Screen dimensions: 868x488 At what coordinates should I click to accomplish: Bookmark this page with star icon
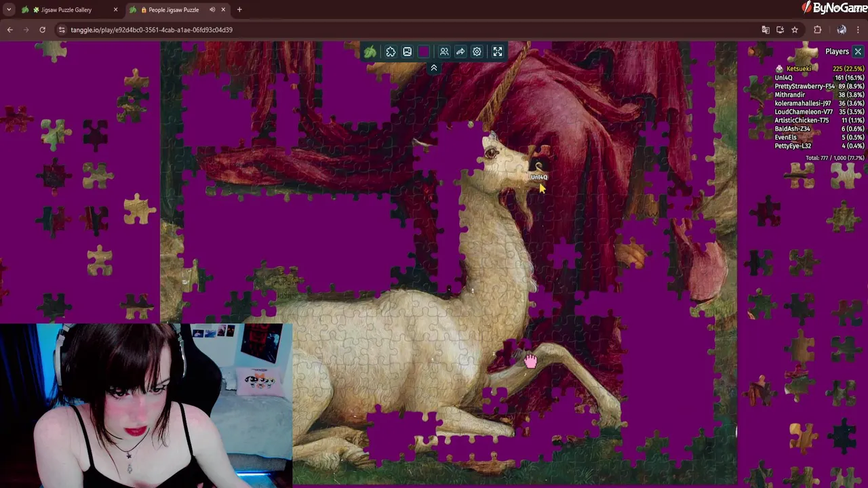[x=795, y=30]
